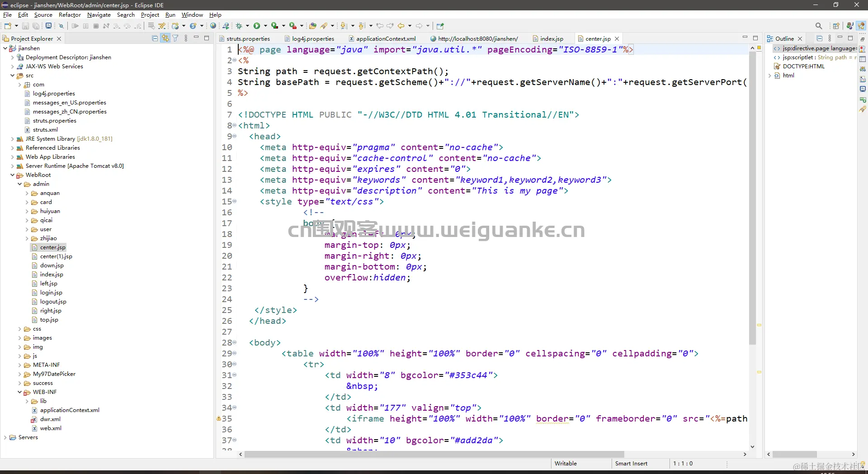Click the magnifier Search icon at toolbar right
Viewport: 868px width, 474px height.
[819, 26]
